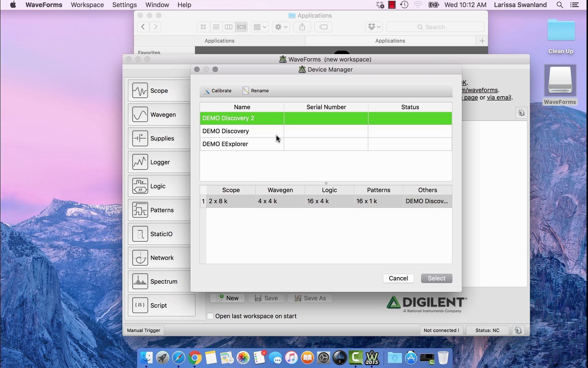Click Finder back navigation arrow
This screenshot has height=368, width=588.
(x=143, y=27)
